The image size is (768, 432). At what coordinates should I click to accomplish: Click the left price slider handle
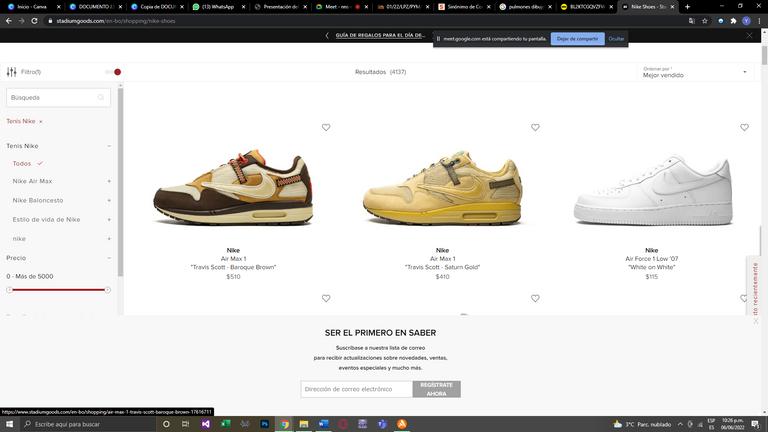(9, 290)
